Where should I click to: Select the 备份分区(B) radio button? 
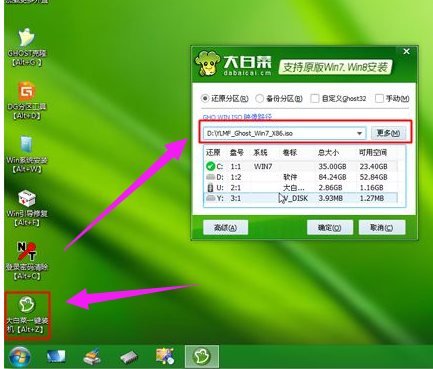pyautogui.click(x=259, y=98)
